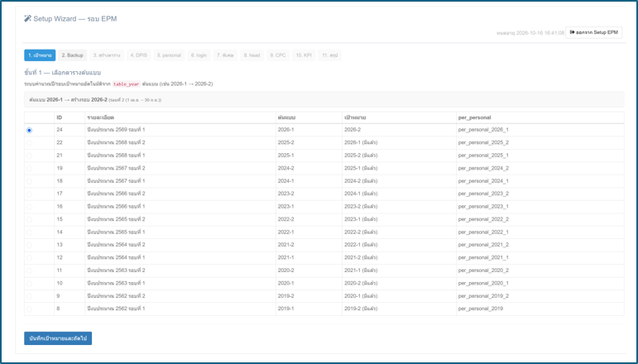Select radio button for row ID 19

coord(29,169)
